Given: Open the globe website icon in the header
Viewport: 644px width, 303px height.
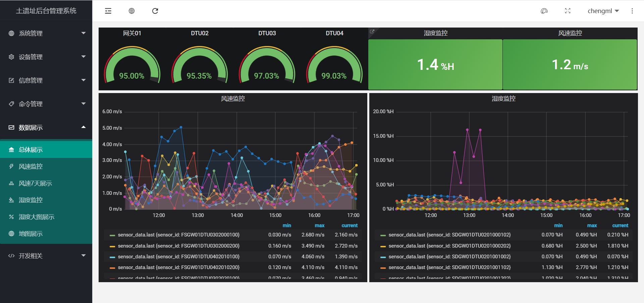Looking at the screenshot, I should (x=131, y=11).
